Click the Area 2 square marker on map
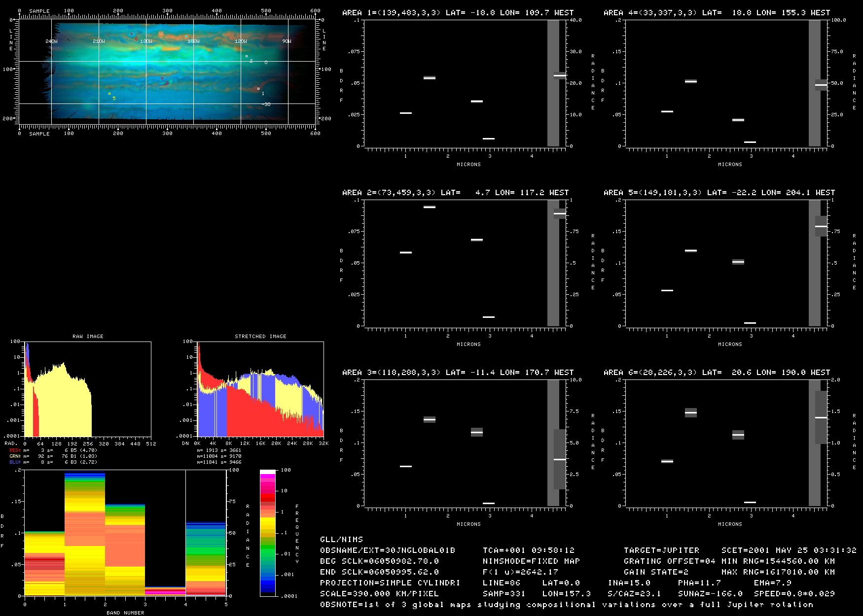This screenshot has width=863, height=616. 246,56
